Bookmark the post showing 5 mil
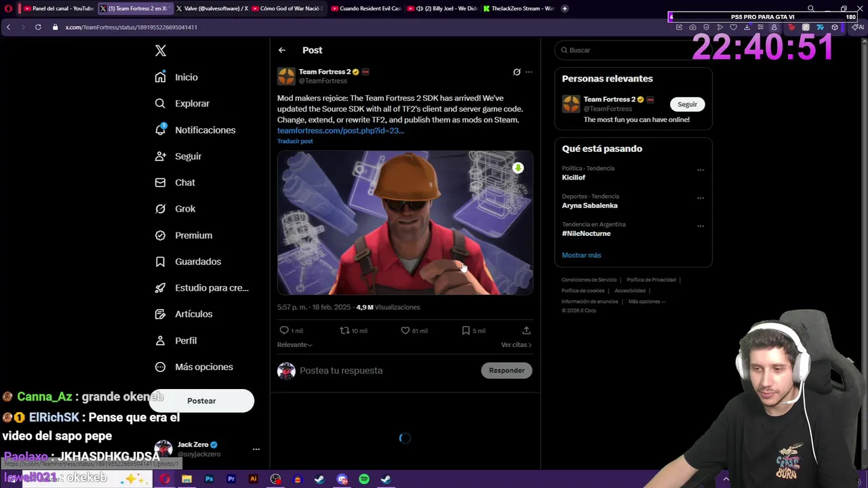 [466, 331]
